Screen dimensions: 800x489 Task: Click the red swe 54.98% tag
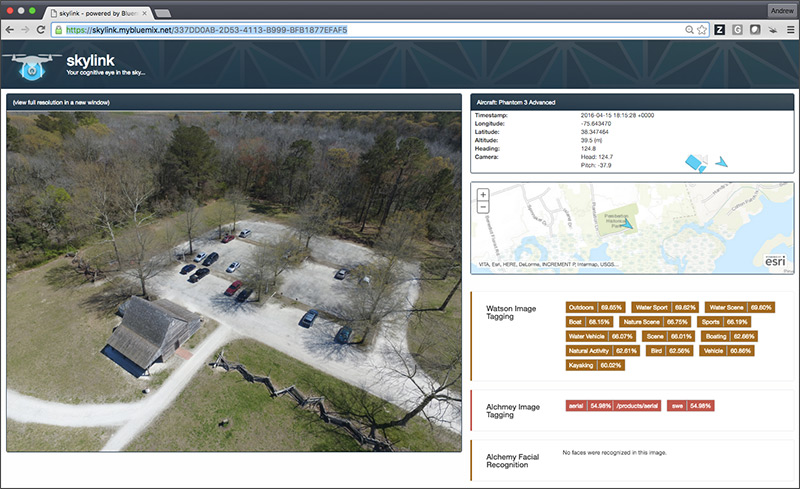coord(690,406)
